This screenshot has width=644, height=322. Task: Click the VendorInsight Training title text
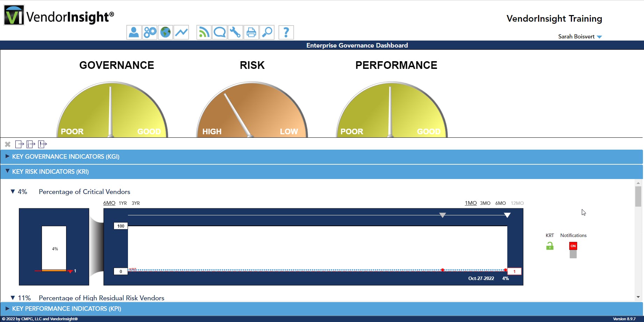coord(554,19)
